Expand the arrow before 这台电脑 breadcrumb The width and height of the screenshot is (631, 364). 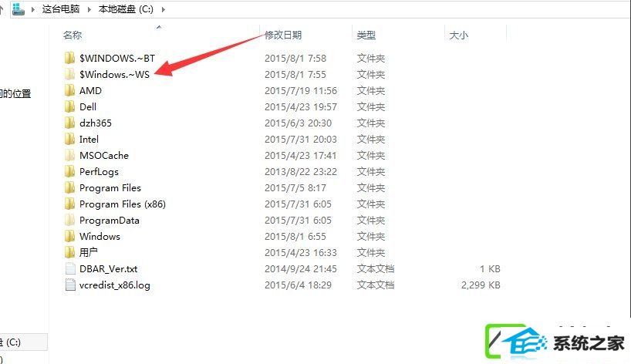click(33, 9)
